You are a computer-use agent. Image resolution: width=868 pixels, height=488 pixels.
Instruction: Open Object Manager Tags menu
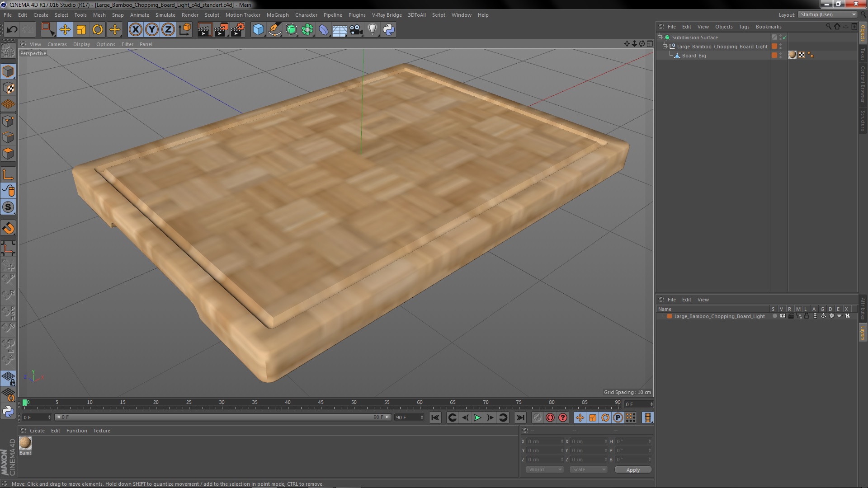[744, 27]
